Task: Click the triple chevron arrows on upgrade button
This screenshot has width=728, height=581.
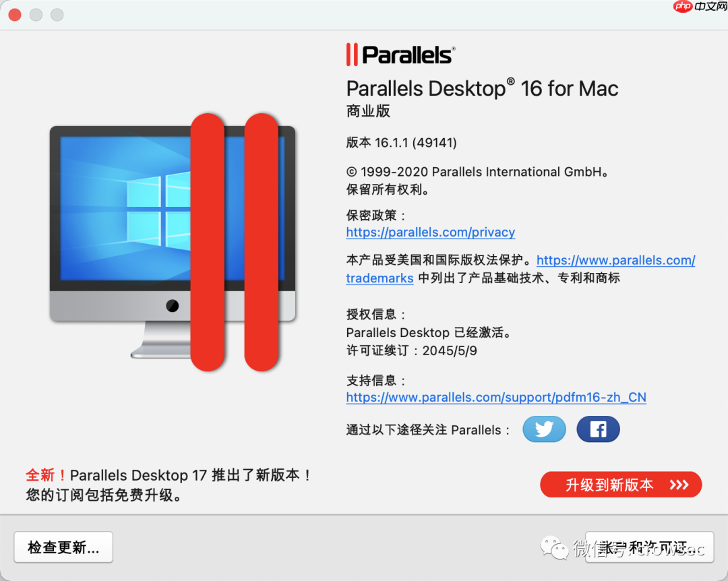Action: pos(679,485)
